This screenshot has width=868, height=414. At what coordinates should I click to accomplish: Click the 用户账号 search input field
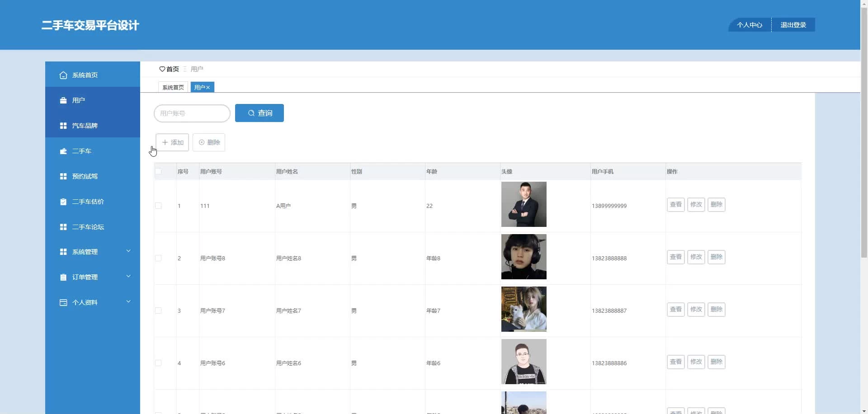[192, 113]
